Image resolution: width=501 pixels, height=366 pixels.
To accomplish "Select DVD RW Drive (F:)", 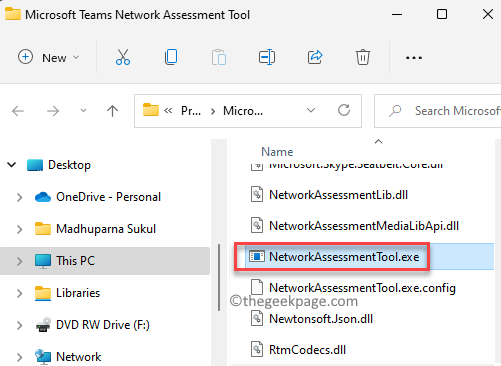I will (x=103, y=325).
